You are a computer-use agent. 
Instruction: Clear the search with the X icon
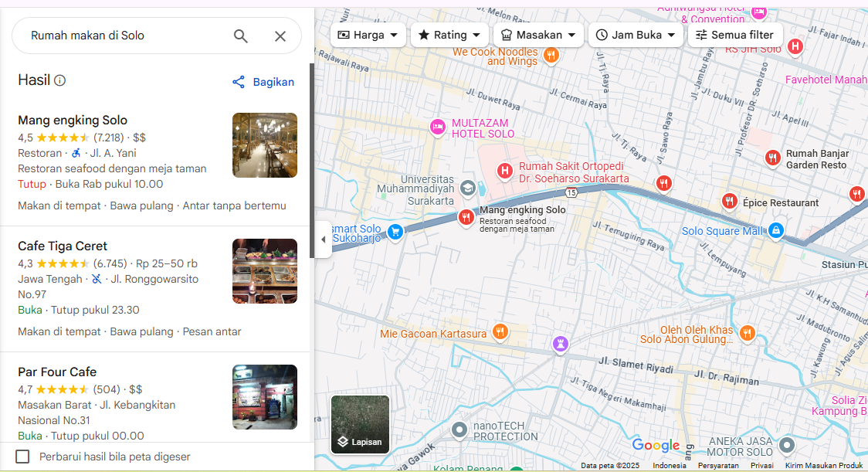280,36
